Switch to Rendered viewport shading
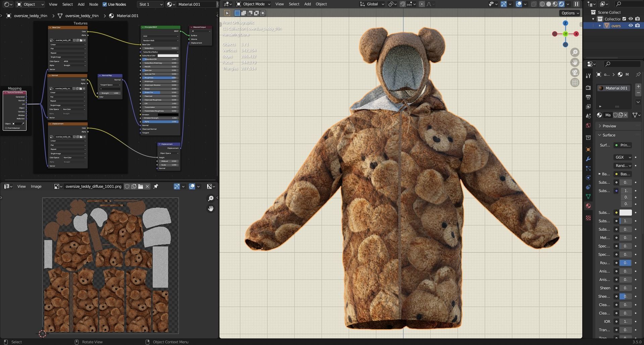The width and height of the screenshot is (644, 345). pos(561,4)
